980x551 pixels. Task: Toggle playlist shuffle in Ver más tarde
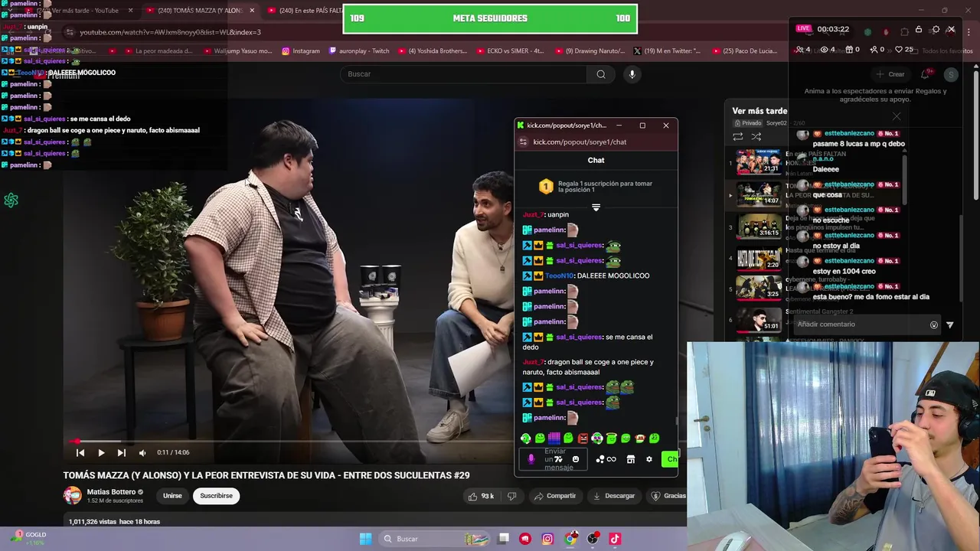click(x=756, y=137)
